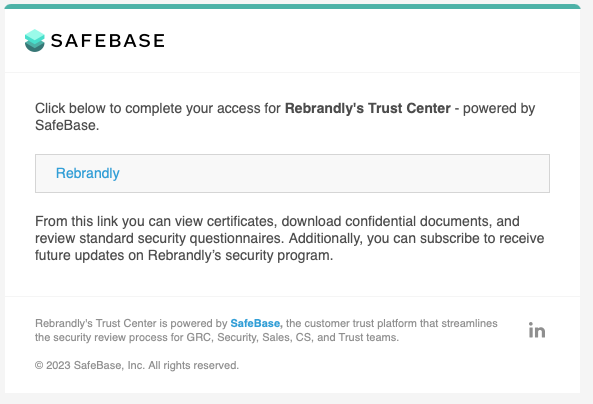The image size is (593, 404).
Task: Open SafeBase's LinkedIn page icon
Action: [x=537, y=330]
